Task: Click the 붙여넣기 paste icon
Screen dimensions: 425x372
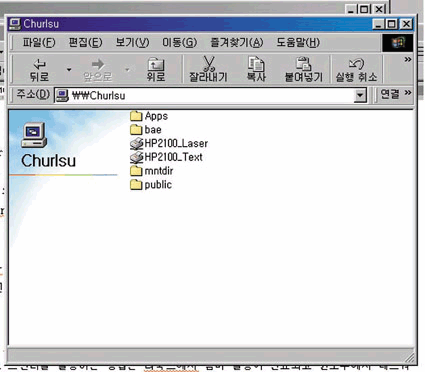Action: 303,64
